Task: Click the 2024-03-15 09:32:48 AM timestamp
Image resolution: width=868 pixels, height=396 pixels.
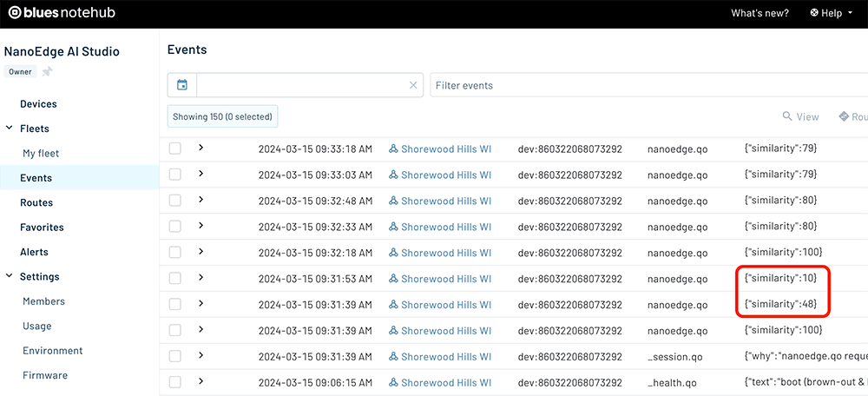Action: click(316, 201)
